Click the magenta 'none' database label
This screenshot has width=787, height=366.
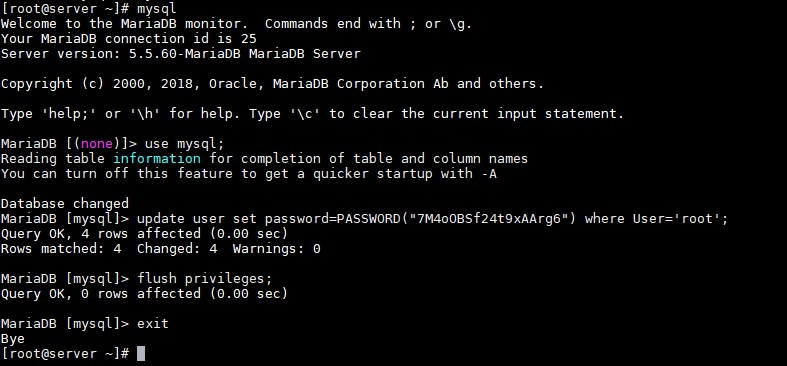coord(97,144)
